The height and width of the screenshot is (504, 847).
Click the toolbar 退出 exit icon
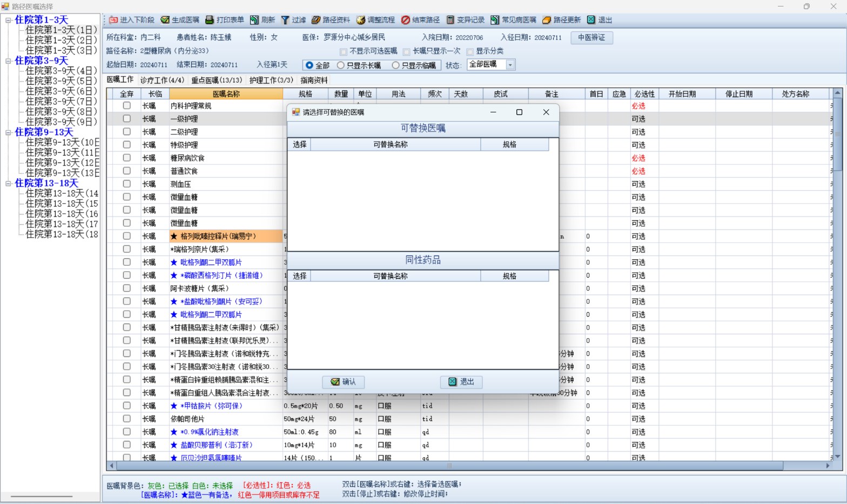click(x=591, y=20)
